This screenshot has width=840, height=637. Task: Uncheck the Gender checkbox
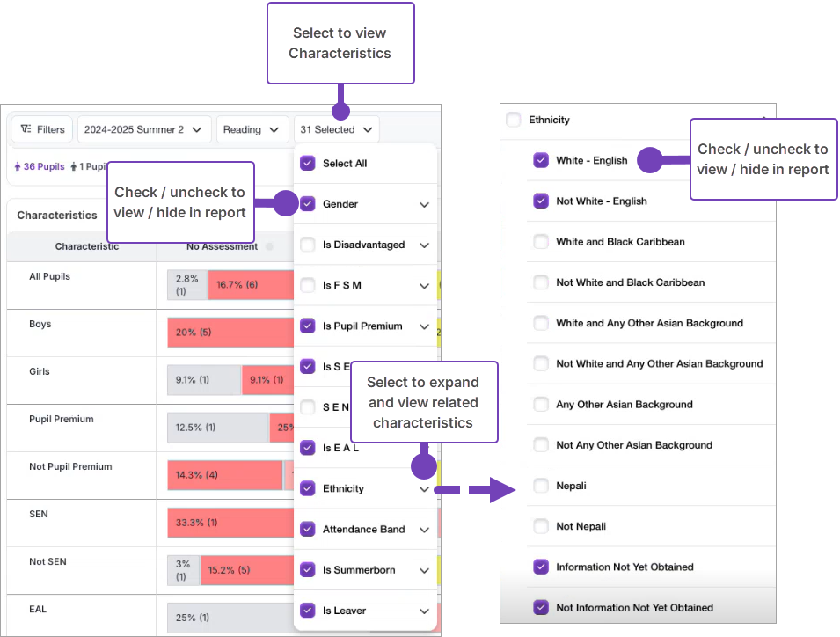(x=308, y=204)
